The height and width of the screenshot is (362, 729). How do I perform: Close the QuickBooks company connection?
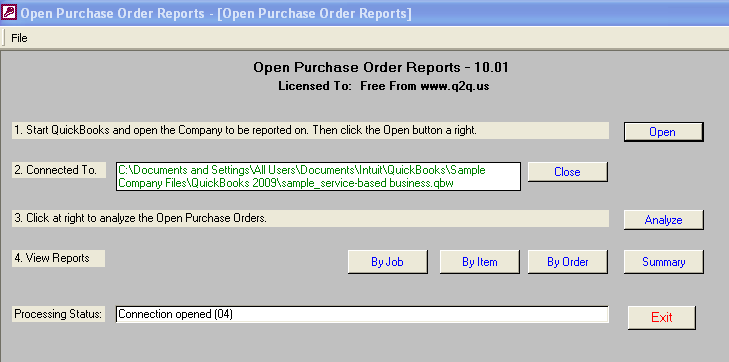(567, 172)
